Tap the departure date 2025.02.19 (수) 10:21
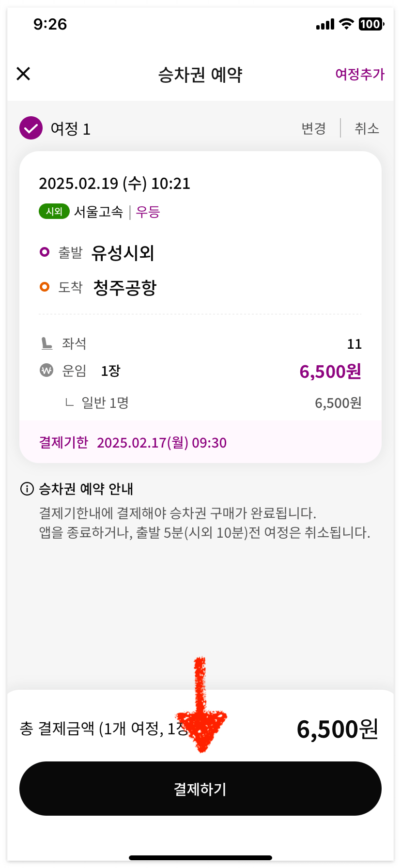Image resolution: width=401 pixels, height=868 pixels. click(x=114, y=183)
